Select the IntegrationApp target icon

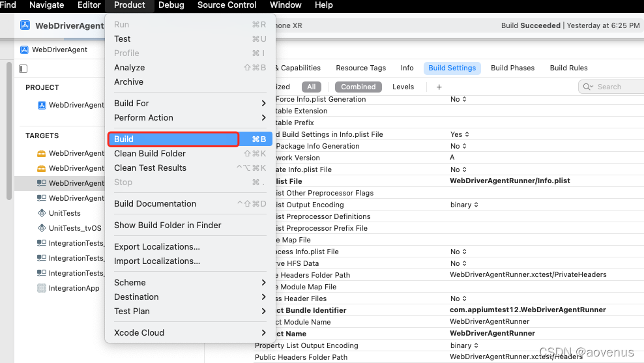42,288
